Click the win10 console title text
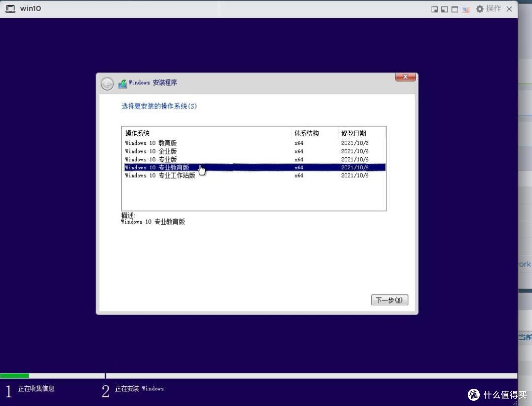This screenshot has width=532, height=406. [x=31, y=9]
